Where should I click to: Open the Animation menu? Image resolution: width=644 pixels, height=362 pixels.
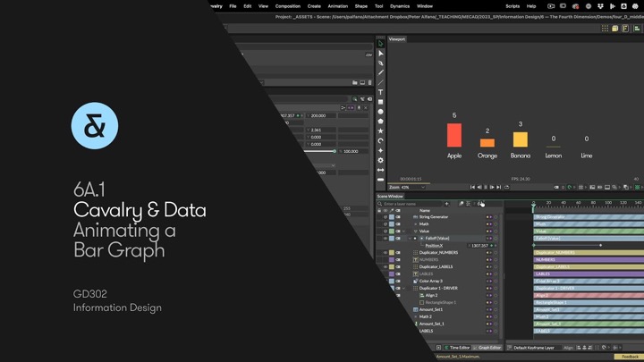(337, 6)
